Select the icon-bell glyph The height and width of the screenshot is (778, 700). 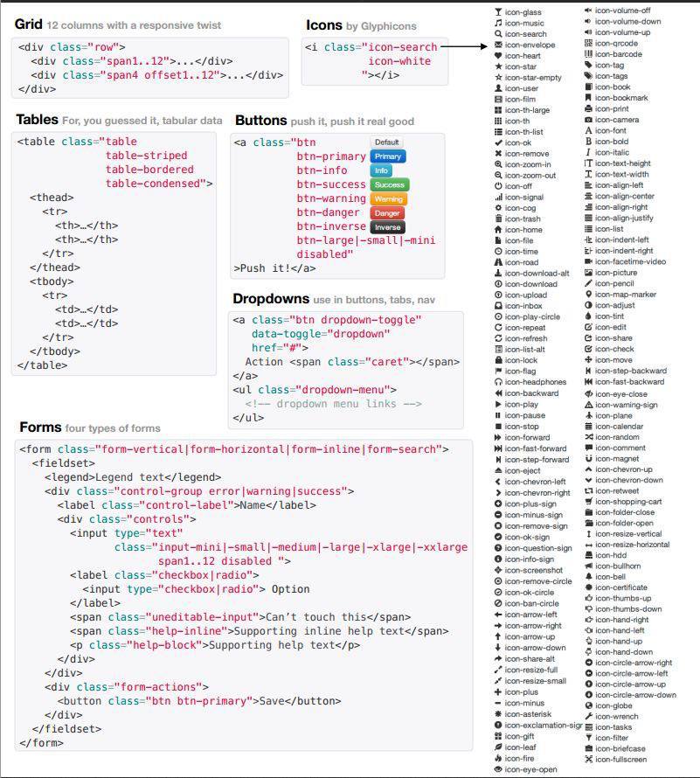point(588,577)
